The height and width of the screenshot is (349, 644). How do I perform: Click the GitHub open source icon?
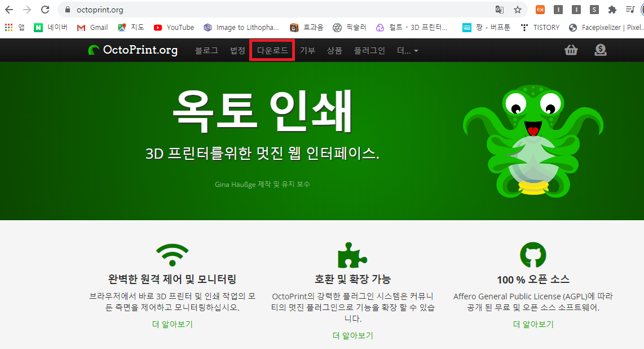coord(533,255)
